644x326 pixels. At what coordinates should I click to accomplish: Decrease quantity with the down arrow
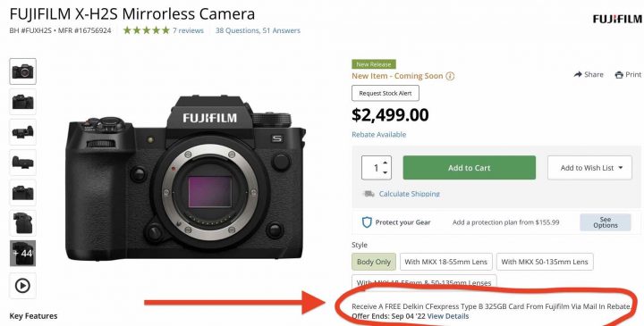tap(385, 172)
